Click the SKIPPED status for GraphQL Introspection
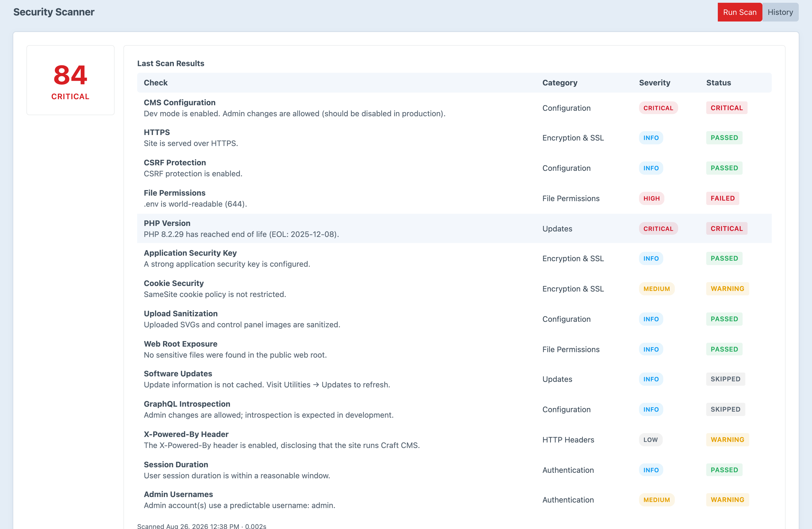 (x=725, y=409)
